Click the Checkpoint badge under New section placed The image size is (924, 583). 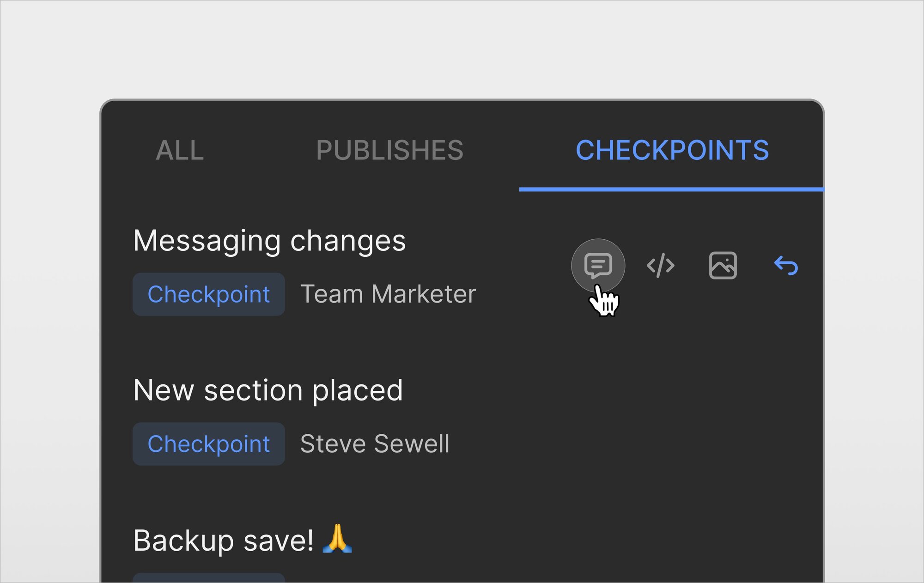(x=209, y=444)
